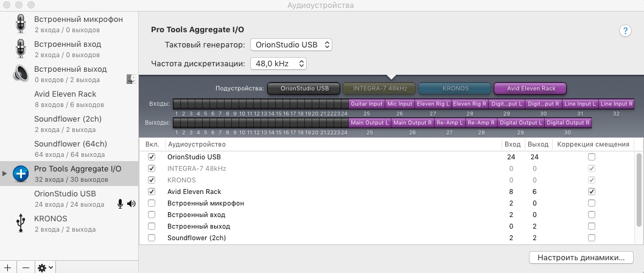Click the Re-Amp R output channel
644x273 pixels.
click(480, 122)
